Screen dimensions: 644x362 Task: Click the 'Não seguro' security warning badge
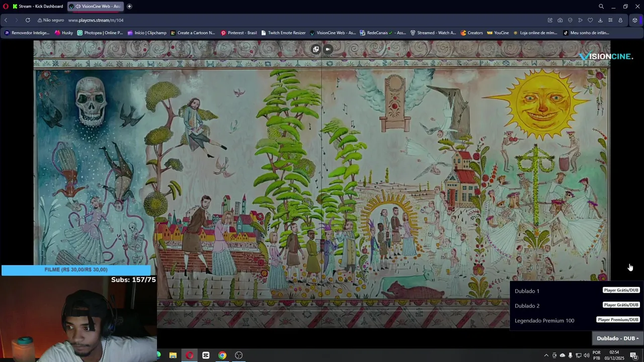pos(51,20)
